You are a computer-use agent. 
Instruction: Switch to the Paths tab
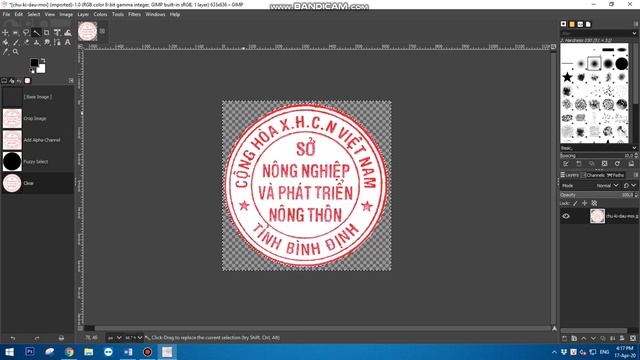point(616,175)
